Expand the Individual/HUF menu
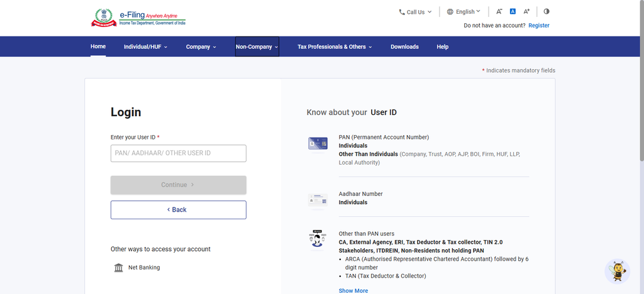Viewport: 644px width, 294px height. click(x=145, y=46)
